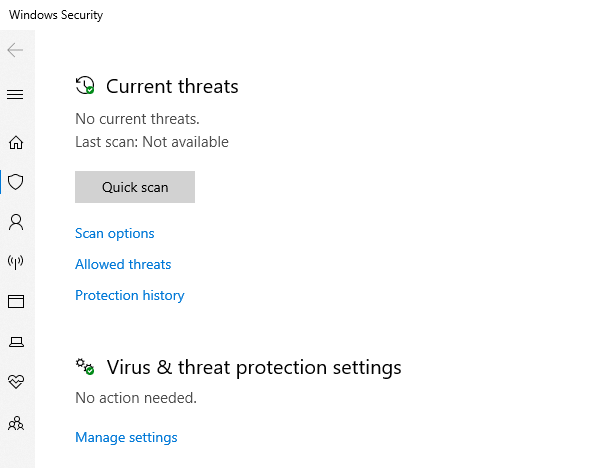Click Manage settings link
Screen dimensions: 599x468
126,437
